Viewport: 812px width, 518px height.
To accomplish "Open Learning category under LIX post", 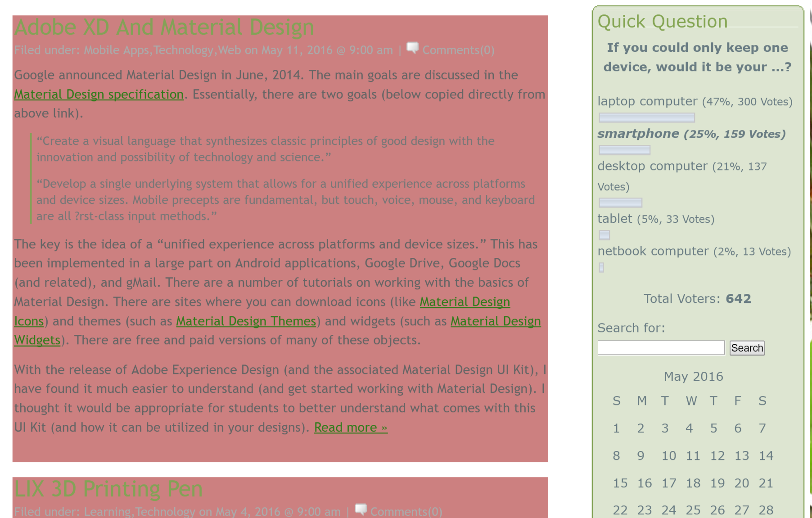I will (107, 512).
